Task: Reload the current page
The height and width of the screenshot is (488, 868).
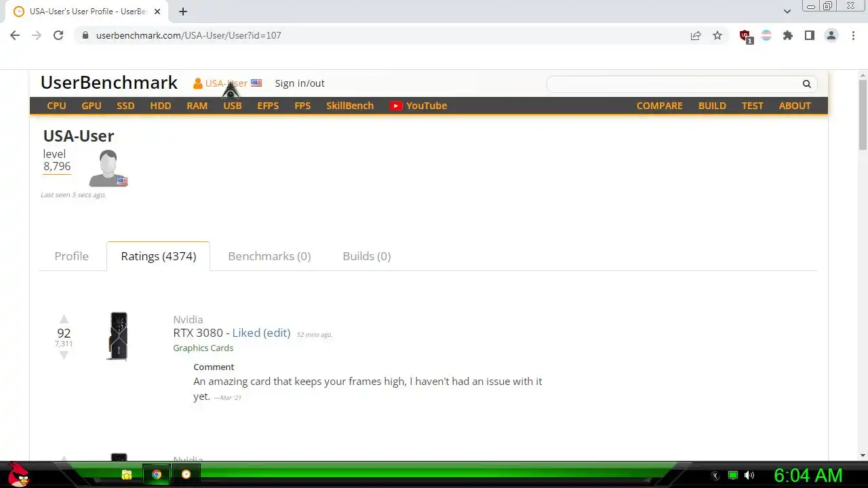Action: 58,35
